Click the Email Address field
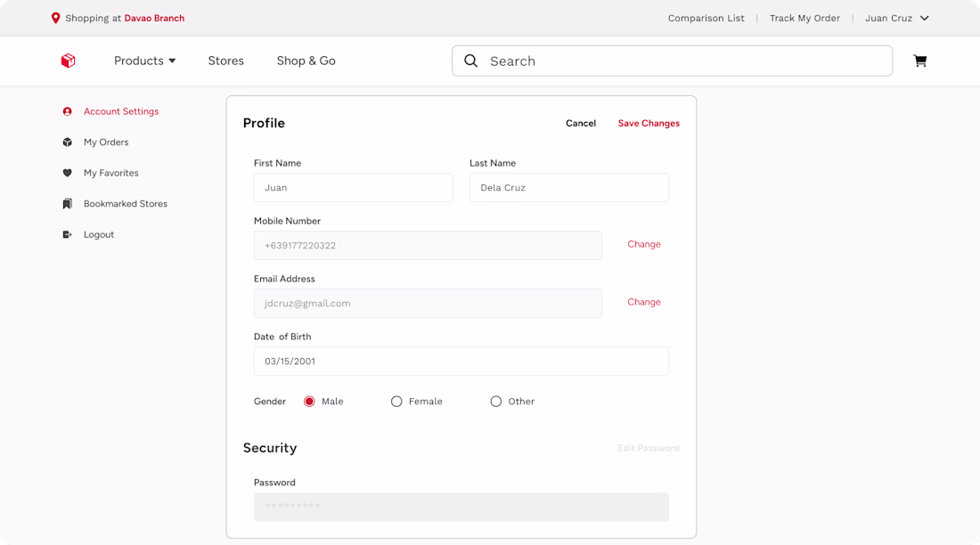Viewport: 980px width, 545px height. tap(429, 303)
